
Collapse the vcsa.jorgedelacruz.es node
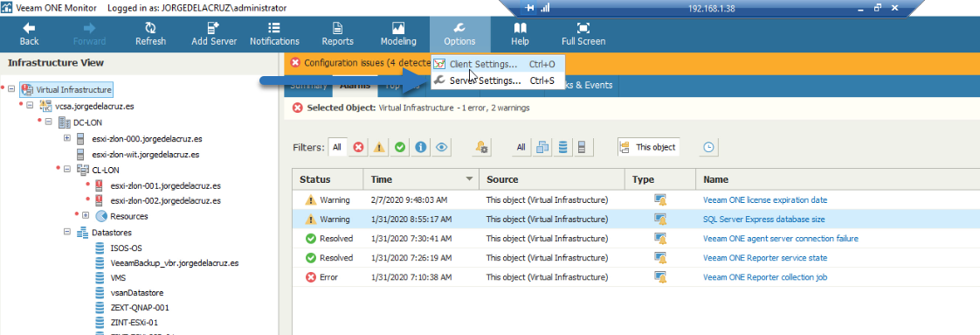coord(30,106)
